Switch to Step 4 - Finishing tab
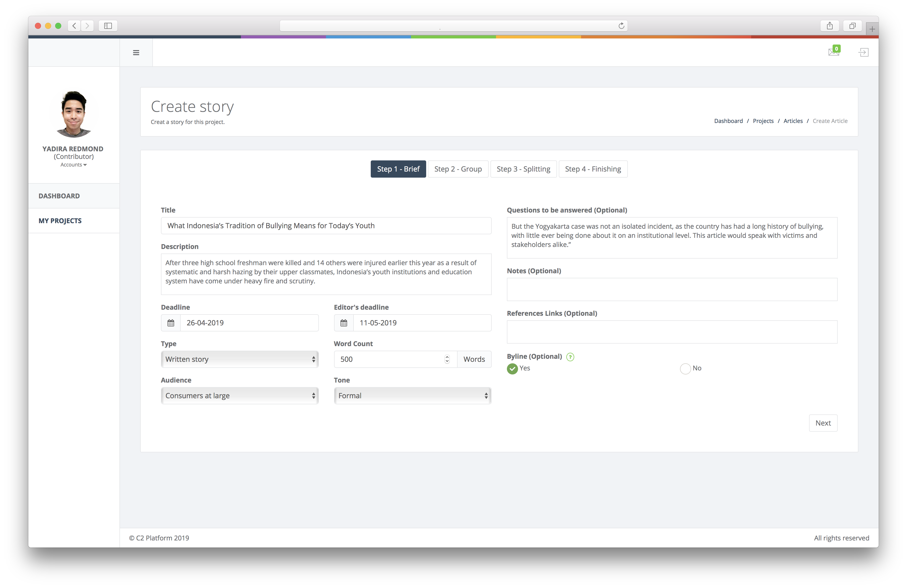 [x=593, y=169]
